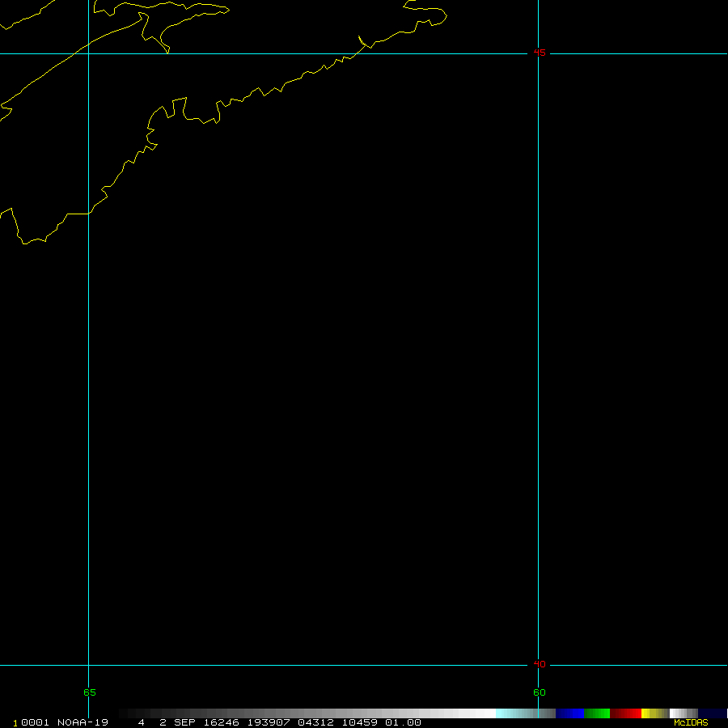
Task: Click the green segment of the color bar
Action: 597,713
